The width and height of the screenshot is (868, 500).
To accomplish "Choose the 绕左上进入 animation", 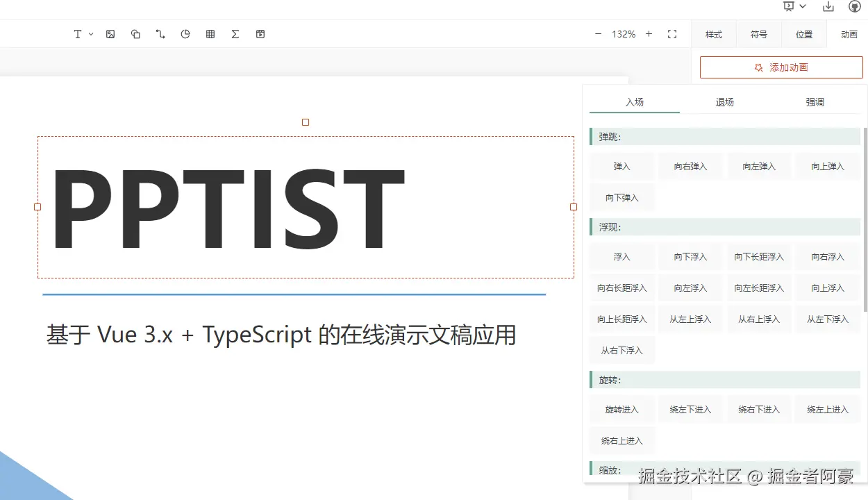I will coord(828,410).
